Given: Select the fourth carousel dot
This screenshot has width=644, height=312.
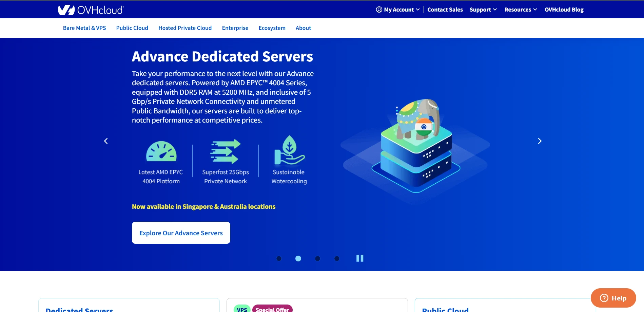Looking at the screenshot, I should tap(337, 258).
